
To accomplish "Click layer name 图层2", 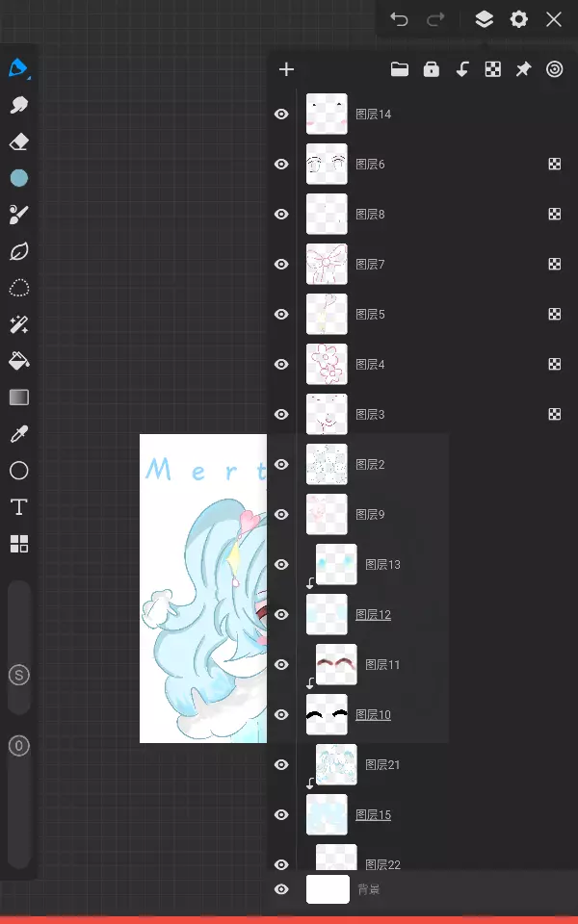I will click(x=370, y=464).
